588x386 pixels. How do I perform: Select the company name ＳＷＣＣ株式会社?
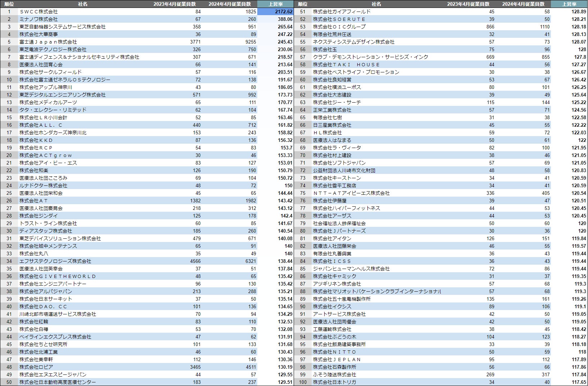(39, 12)
